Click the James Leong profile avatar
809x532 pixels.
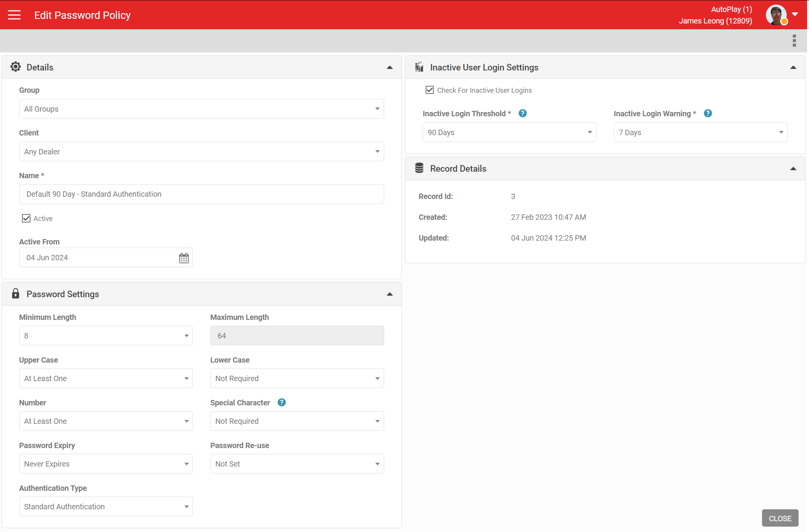coord(776,15)
